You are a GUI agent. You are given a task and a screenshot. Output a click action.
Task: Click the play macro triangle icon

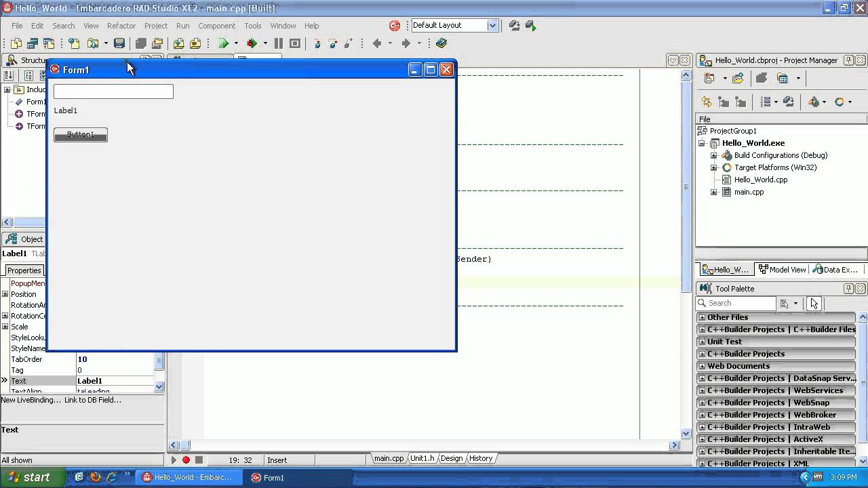coord(174,460)
